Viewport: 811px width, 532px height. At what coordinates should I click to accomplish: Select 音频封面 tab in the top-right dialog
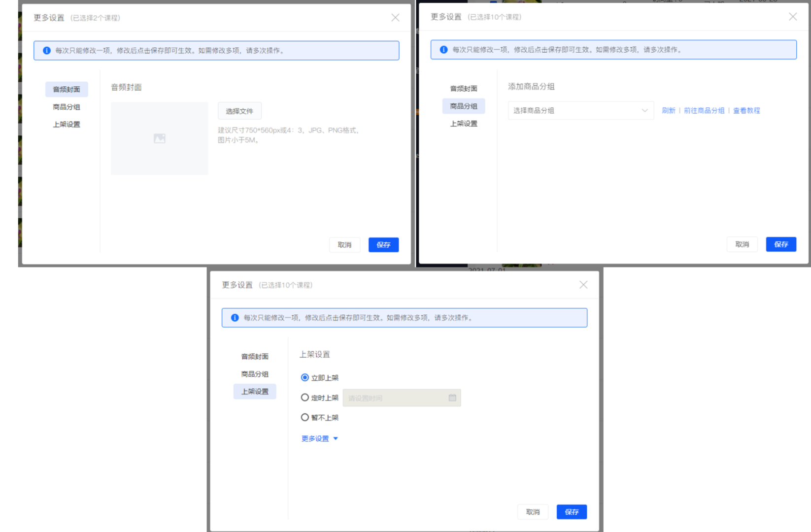tap(464, 89)
